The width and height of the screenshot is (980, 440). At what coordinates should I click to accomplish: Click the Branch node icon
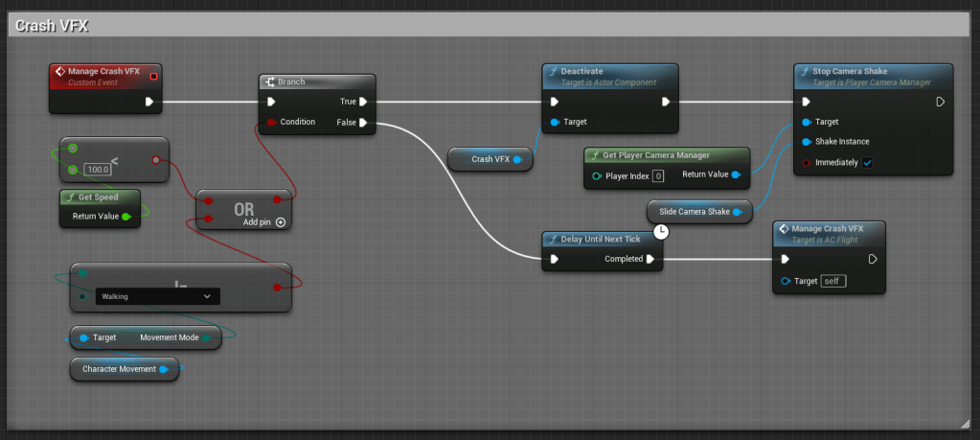tap(270, 82)
